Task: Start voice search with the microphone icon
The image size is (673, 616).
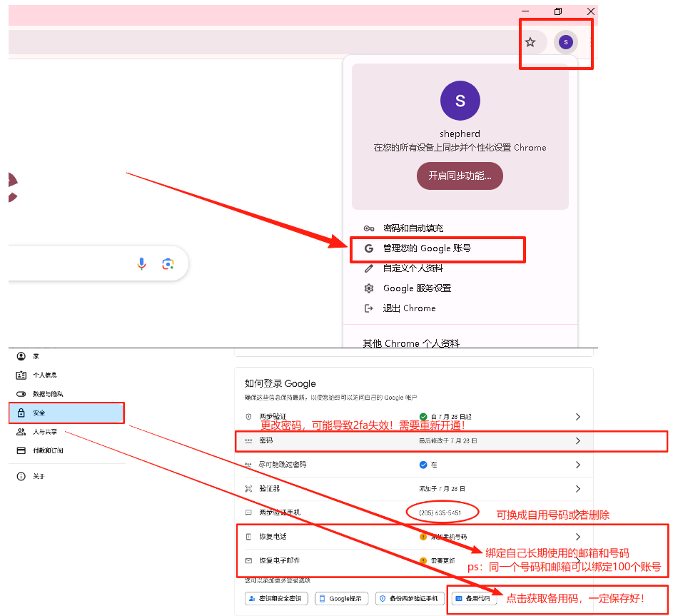Action: click(x=141, y=264)
